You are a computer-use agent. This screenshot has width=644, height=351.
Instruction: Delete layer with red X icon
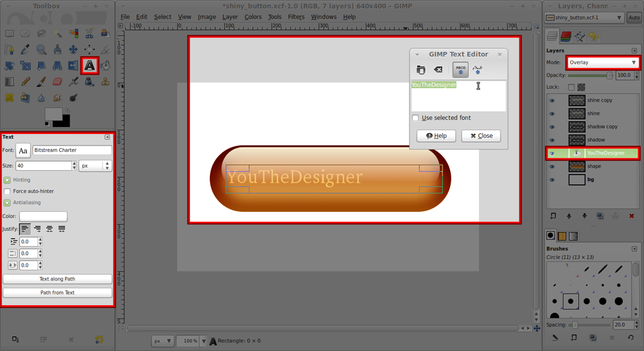(632, 216)
